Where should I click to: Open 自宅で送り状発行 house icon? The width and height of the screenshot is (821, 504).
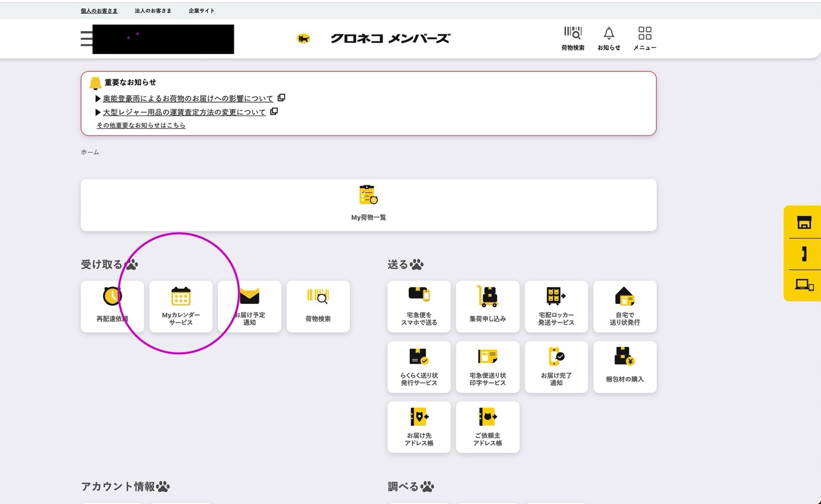click(624, 306)
